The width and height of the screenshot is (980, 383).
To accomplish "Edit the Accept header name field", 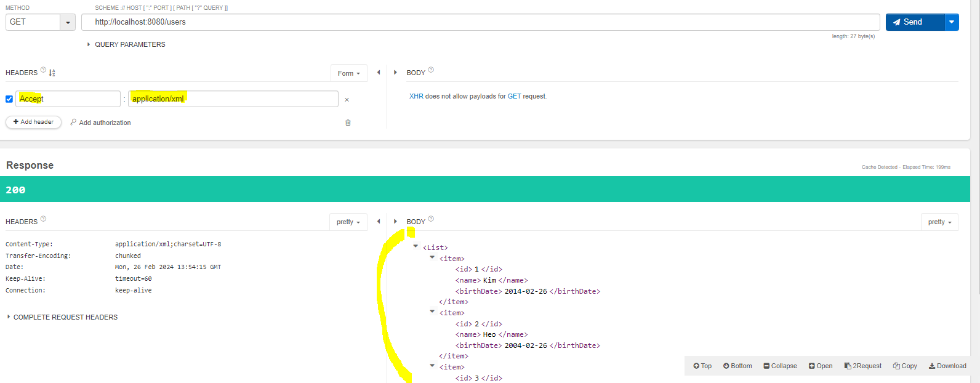I will pyautogui.click(x=68, y=99).
